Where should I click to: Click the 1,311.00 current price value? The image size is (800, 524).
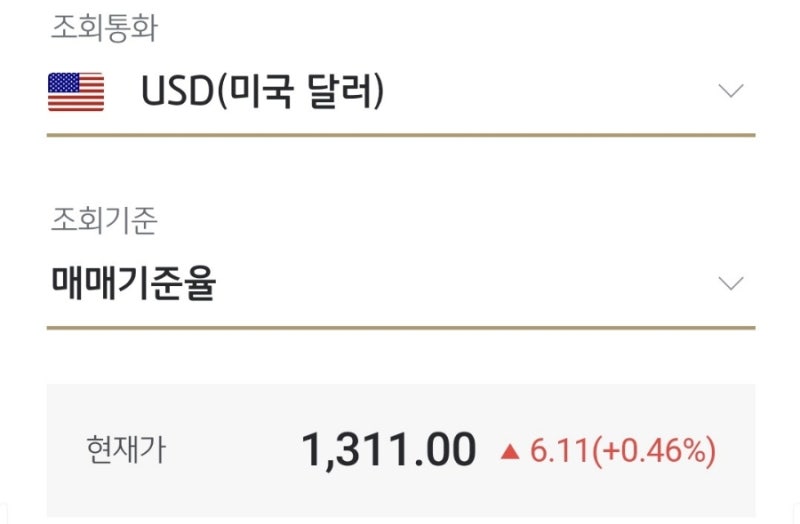(x=389, y=450)
